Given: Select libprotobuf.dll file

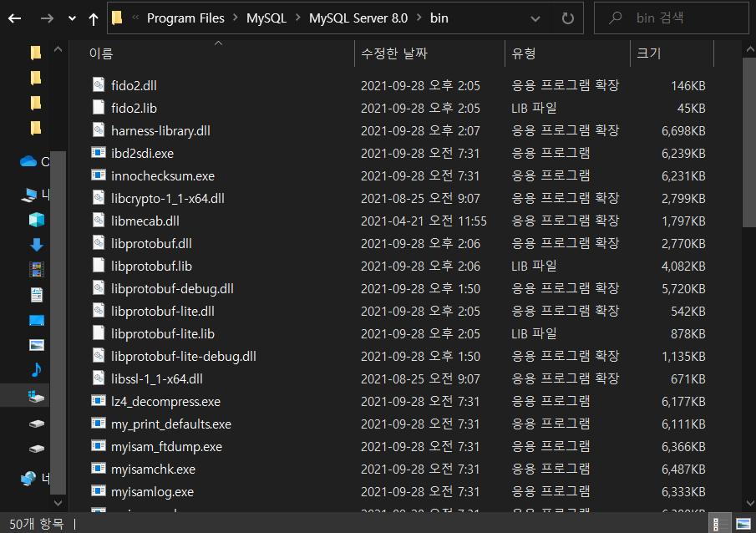Looking at the screenshot, I should 151,244.
